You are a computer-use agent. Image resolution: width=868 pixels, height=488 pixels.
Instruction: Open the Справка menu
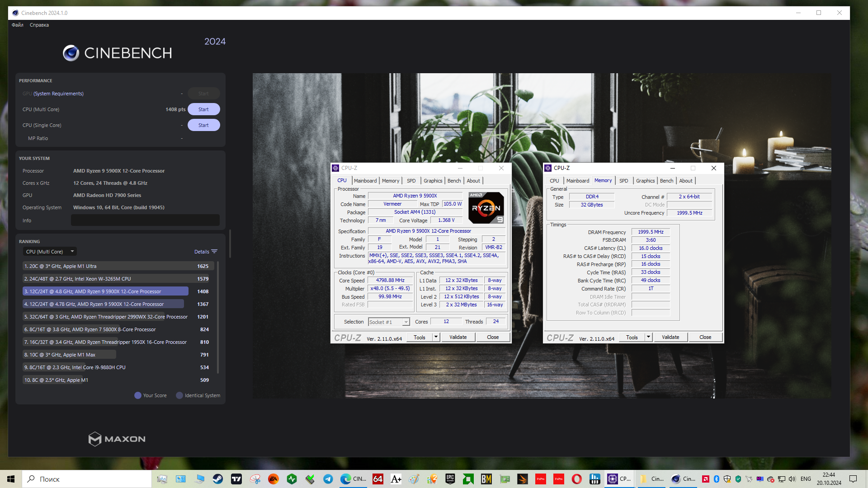pos(39,25)
